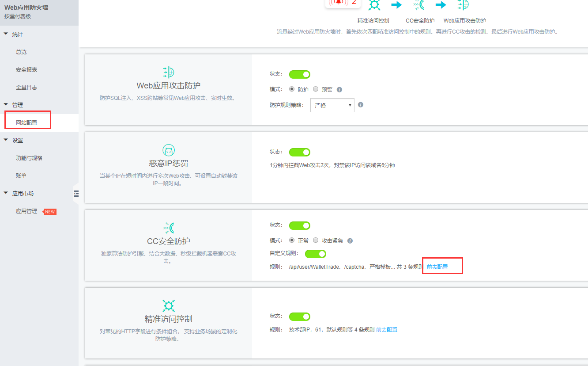Click the Web应用攻击防护 card title

[169, 86]
